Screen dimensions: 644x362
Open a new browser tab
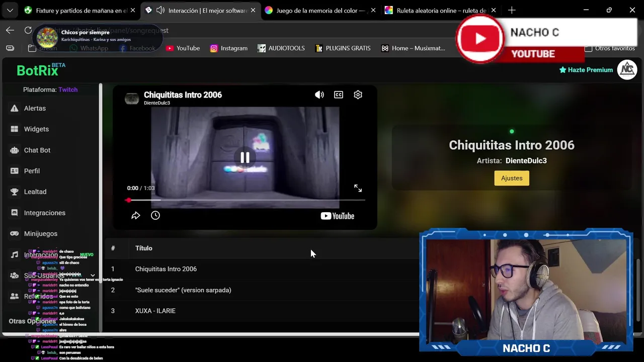(x=512, y=10)
